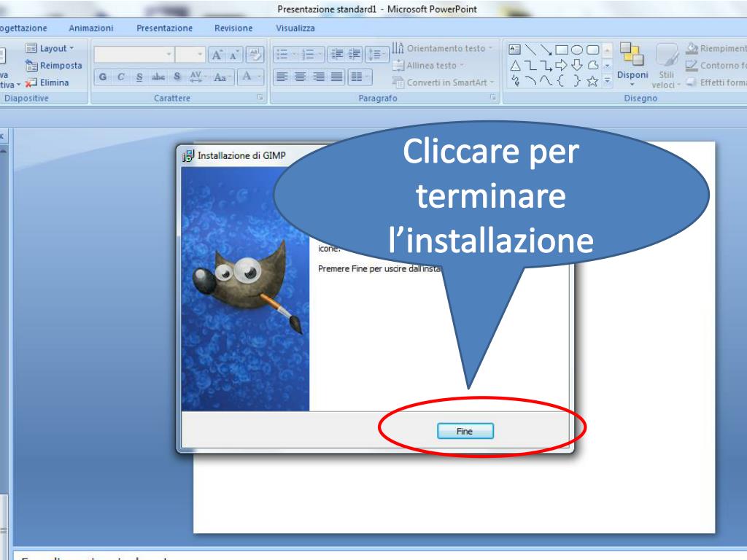
Task: Select the oval shape
Action: 577,49
